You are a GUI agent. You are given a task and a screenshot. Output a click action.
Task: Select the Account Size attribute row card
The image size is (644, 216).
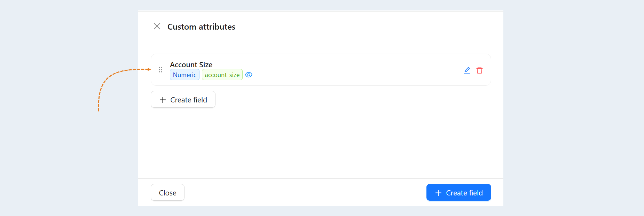pos(321,70)
